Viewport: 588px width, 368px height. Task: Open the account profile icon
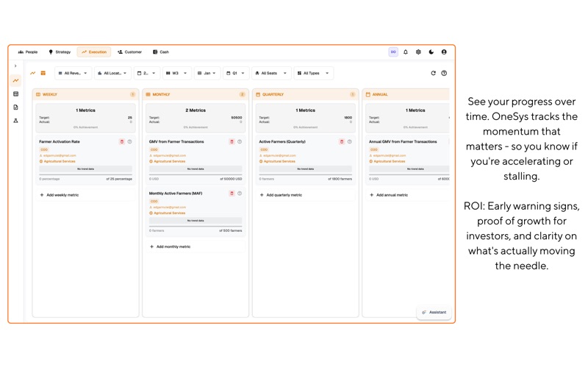pyautogui.click(x=444, y=52)
